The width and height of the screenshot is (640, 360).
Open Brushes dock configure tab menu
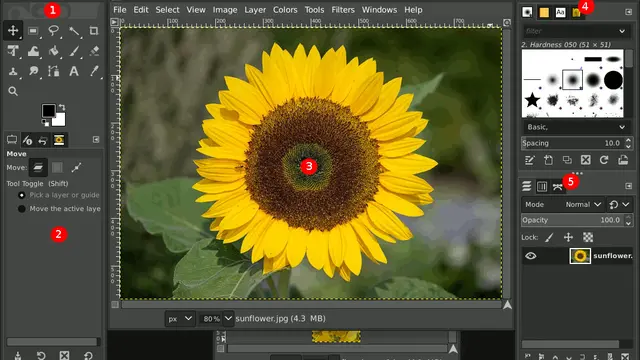click(x=629, y=12)
